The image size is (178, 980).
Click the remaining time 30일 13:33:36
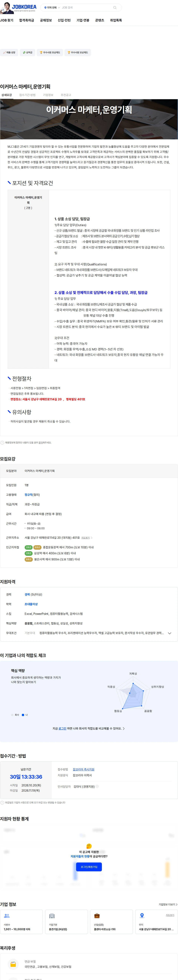click(x=26, y=776)
